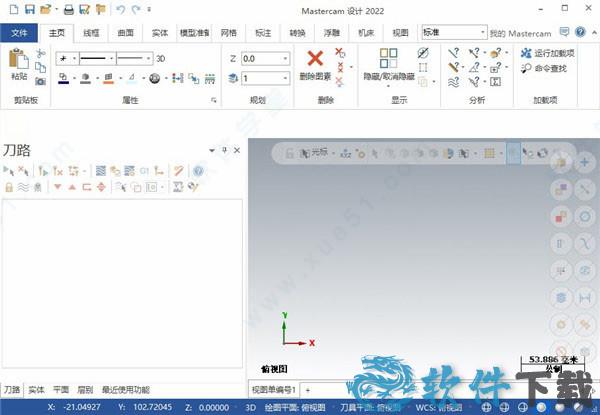
Task: Open the Z depth dropdown
Action: pos(286,59)
